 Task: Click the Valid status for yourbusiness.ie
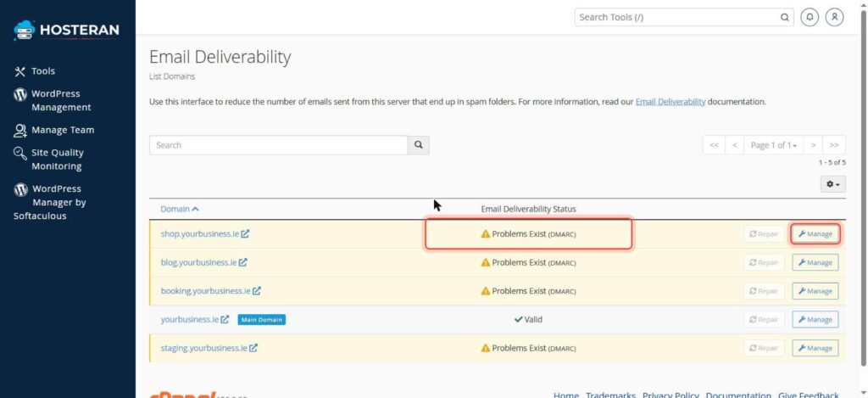coord(528,319)
